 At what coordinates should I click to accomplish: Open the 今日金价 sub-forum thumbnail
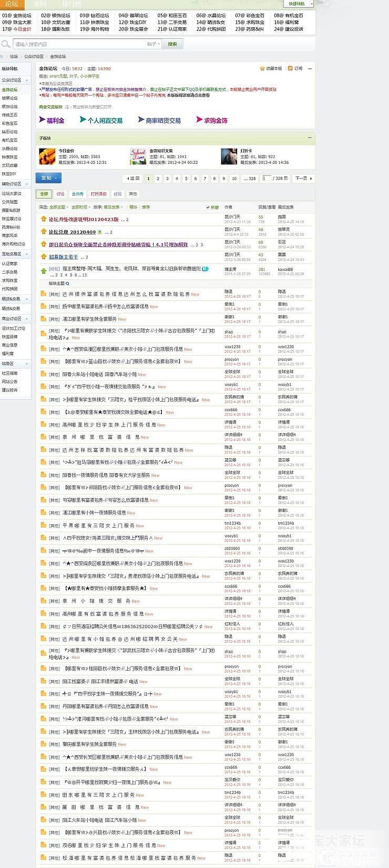click(47, 156)
